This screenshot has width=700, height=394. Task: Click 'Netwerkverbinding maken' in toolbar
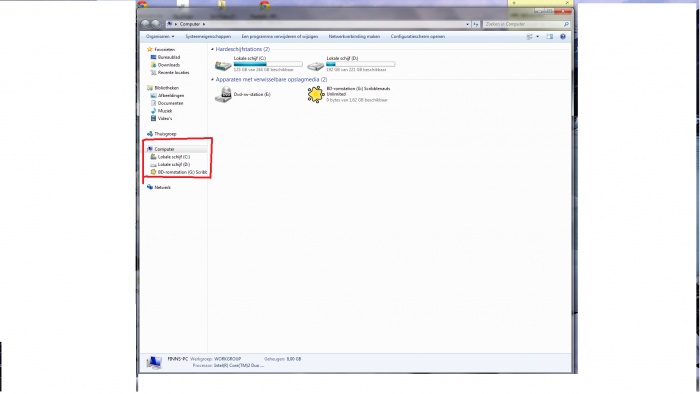point(354,37)
